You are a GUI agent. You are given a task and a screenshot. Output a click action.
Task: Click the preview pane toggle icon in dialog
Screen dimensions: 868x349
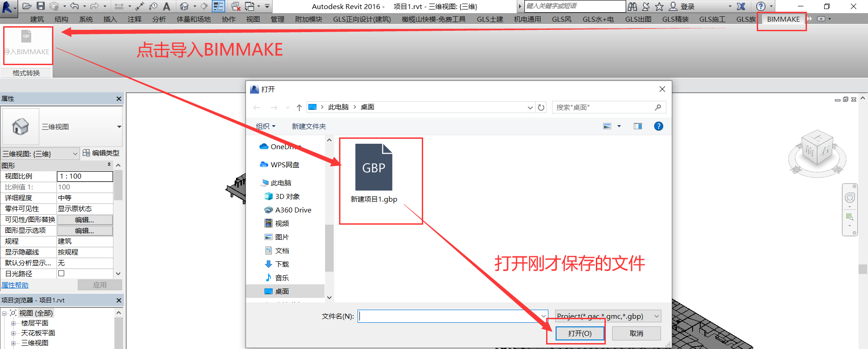click(638, 126)
